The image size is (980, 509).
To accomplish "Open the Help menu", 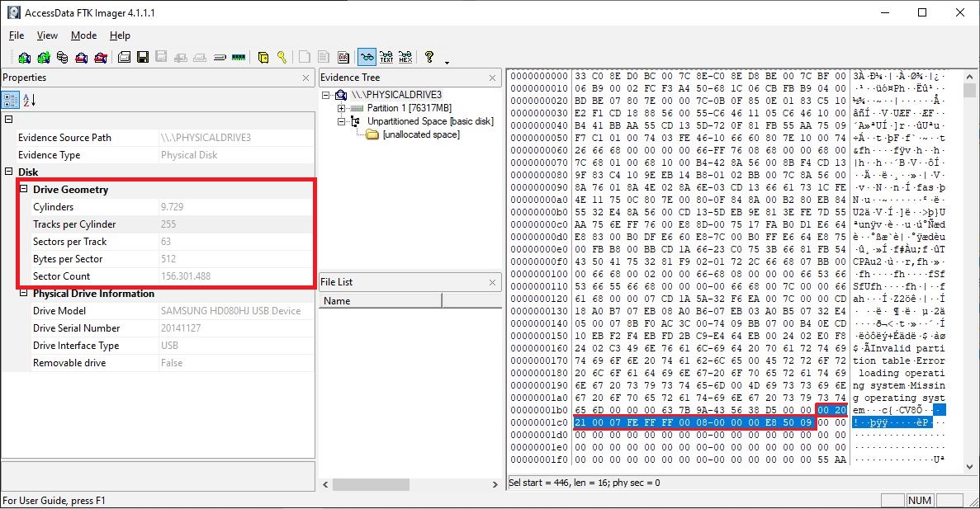I will (x=120, y=35).
